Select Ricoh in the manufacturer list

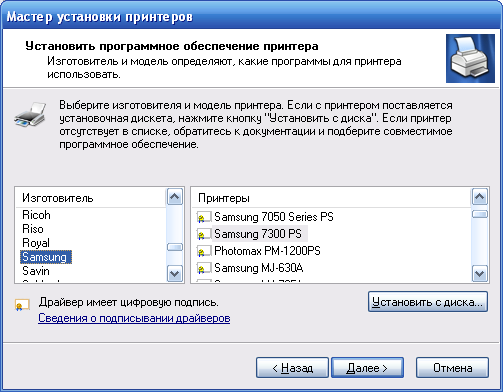36,215
